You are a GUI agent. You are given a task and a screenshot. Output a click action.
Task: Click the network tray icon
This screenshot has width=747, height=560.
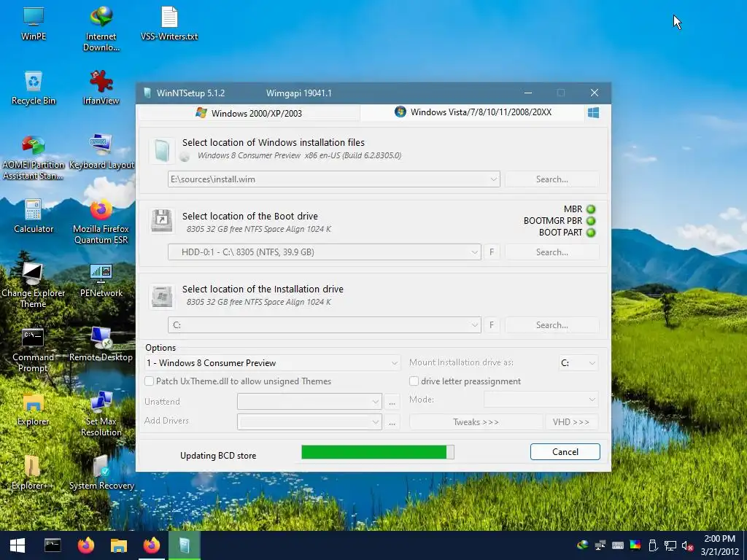pyautogui.click(x=670, y=545)
